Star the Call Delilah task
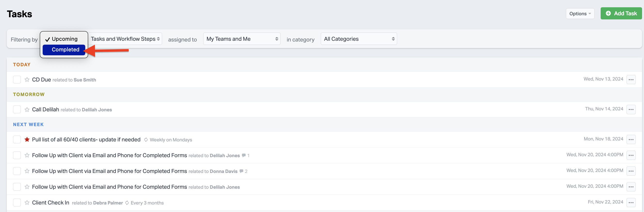This screenshot has height=212, width=644. 27,109
